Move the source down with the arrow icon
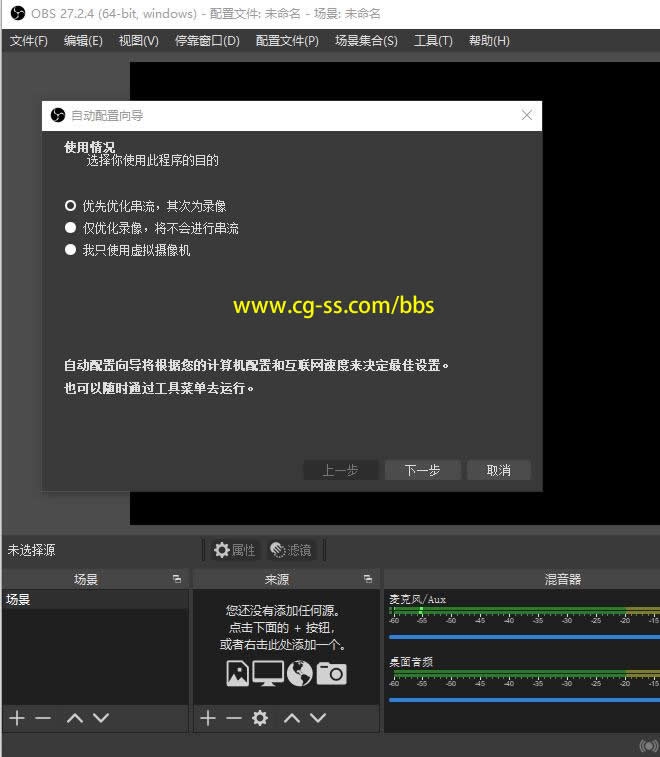 pos(318,718)
